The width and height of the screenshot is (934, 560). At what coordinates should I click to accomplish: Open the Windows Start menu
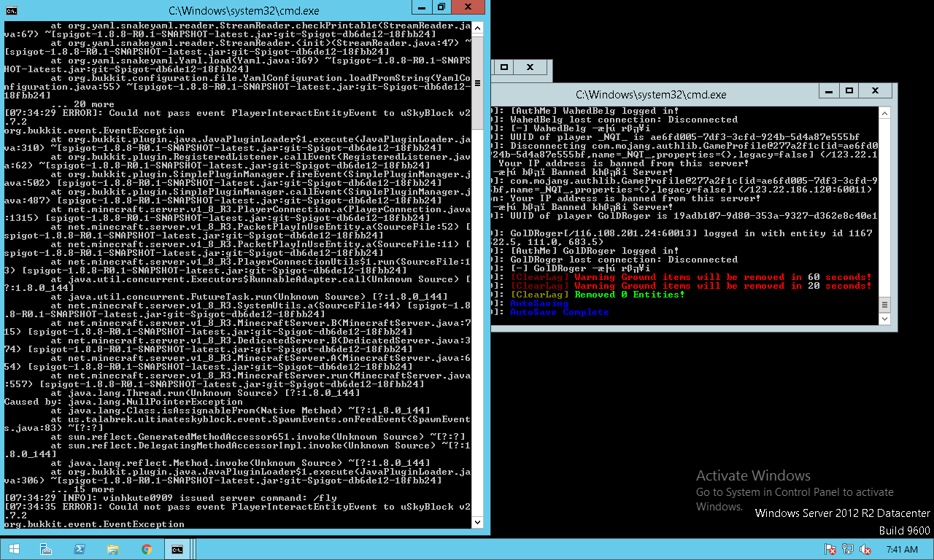(x=13, y=549)
